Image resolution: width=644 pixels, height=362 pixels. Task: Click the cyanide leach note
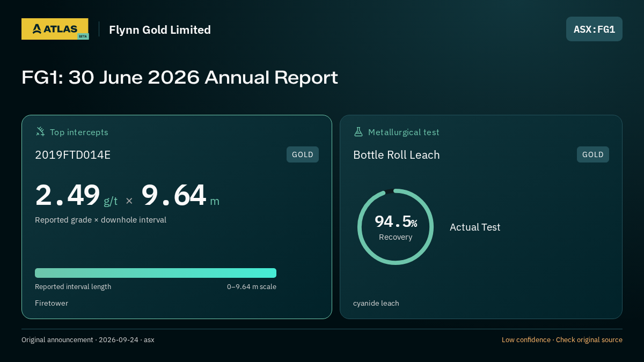point(376,304)
